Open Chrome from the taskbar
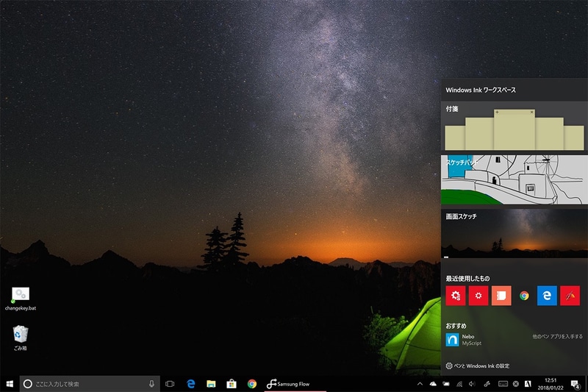 (252, 384)
